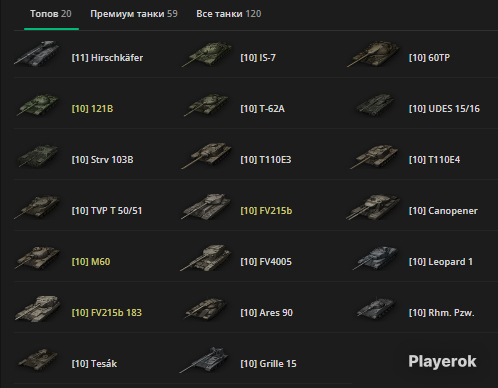This screenshot has height=388, width=498.
Task: Select the IS-7 tank image
Action: tap(207, 54)
